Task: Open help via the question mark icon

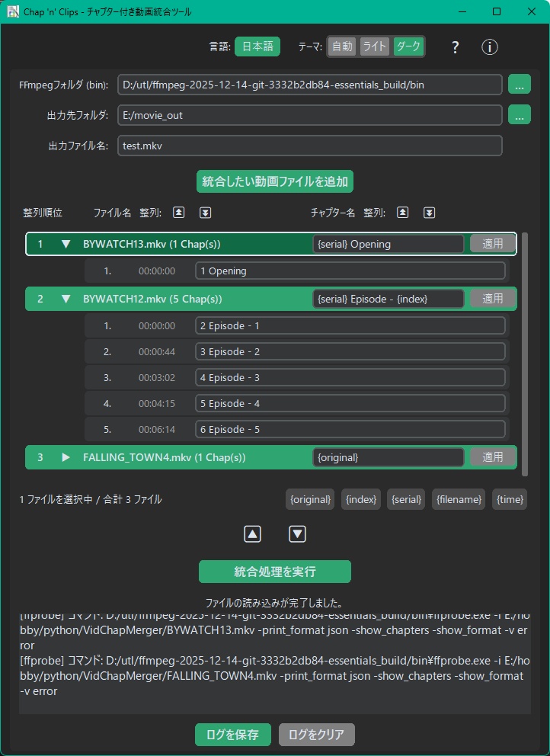Action: click(x=455, y=47)
